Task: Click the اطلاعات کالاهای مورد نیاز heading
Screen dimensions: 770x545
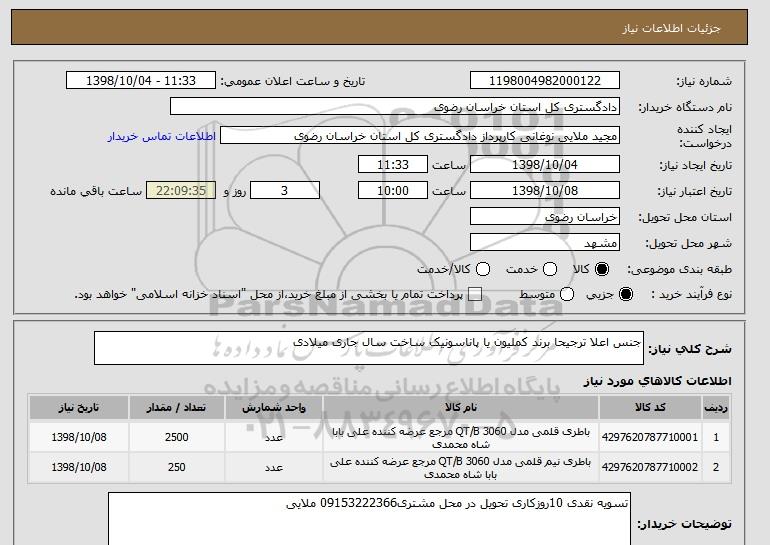Action: click(x=657, y=381)
